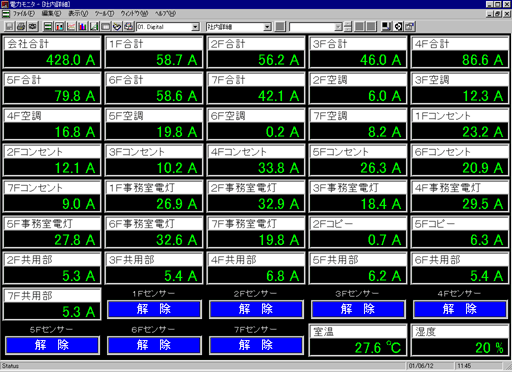Click the printer toolbar icon

pos(21,26)
